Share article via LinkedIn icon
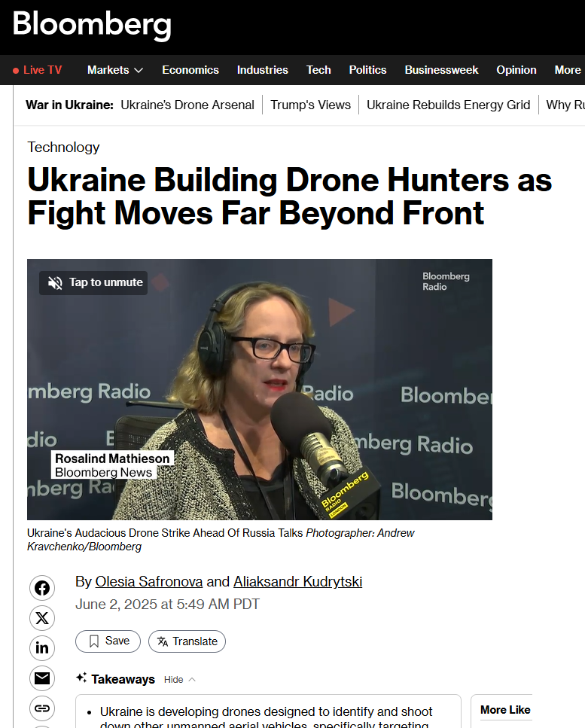The image size is (585, 728). click(x=42, y=648)
